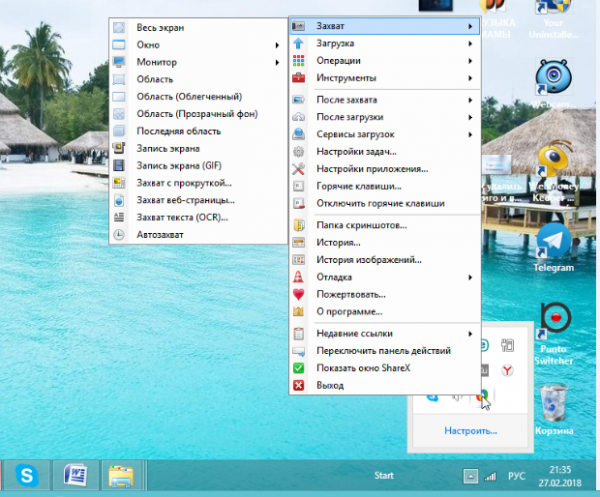
Task: Expand the После загрузки submenu arrow
Action: tap(470, 117)
